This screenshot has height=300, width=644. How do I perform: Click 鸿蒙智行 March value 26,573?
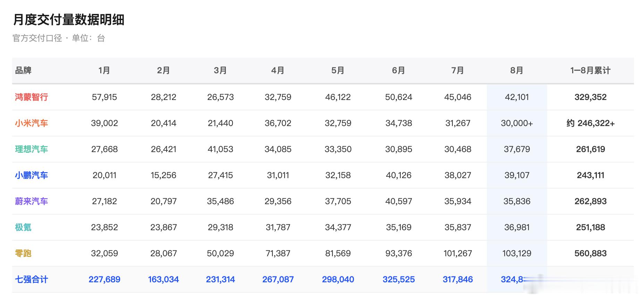tap(220, 97)
